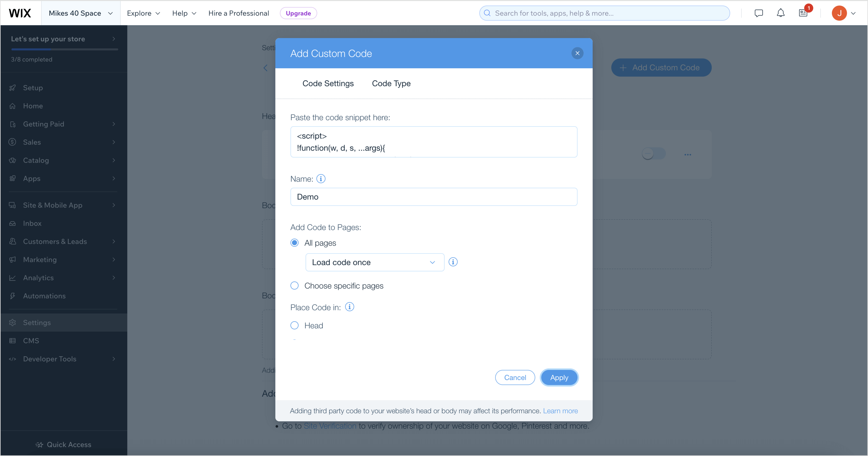This screenshot has width=868, height=456.
Task: Switch to the Code Settings tab
Action: [x=328, y=83]
